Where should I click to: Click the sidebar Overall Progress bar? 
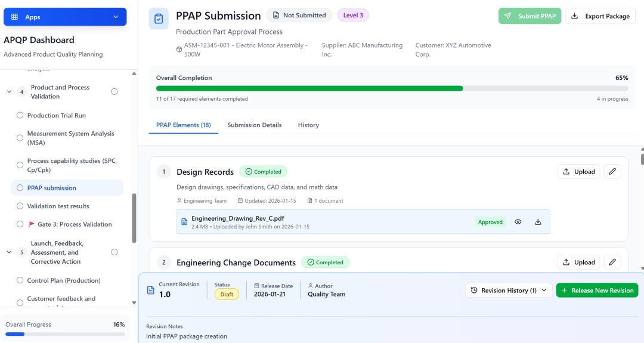tap(65, 335)
